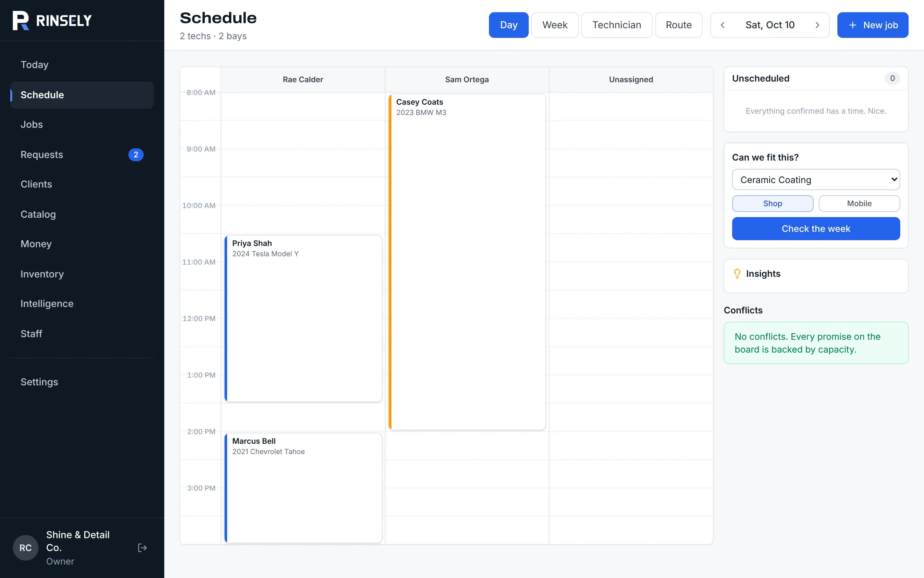Click the Insights panel heading
The image size is (924, 578).
tap(763, 274)
